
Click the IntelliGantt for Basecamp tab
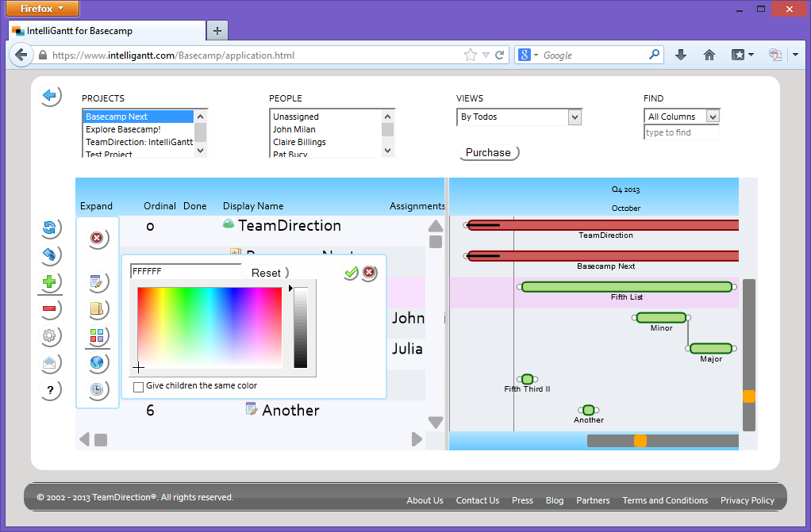point(106,30)
